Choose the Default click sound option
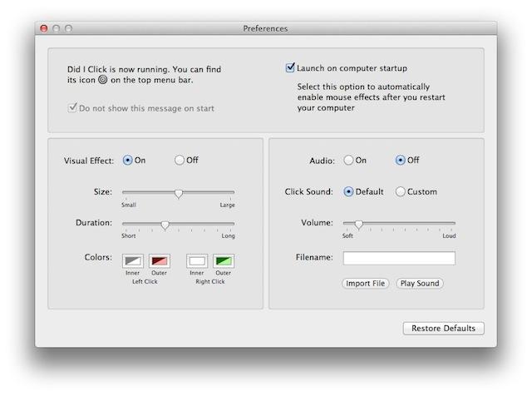This screenshot has width=532, height=396. point(349,192)
